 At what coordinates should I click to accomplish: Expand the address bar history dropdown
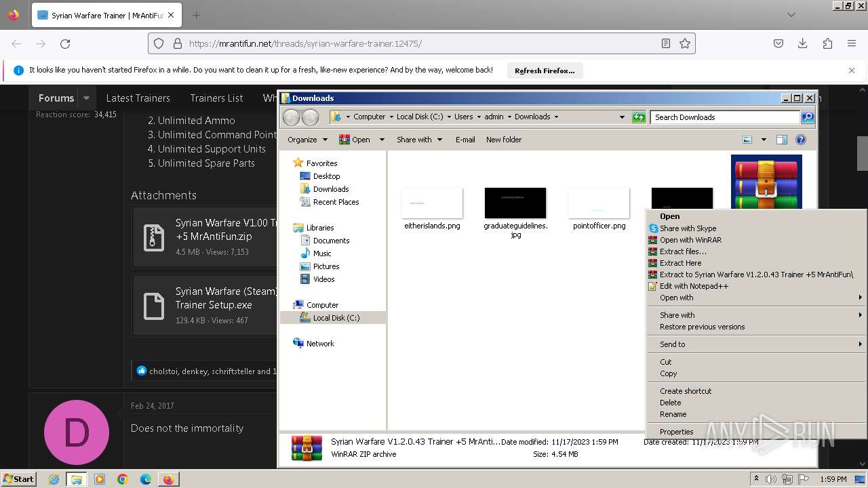622,117
